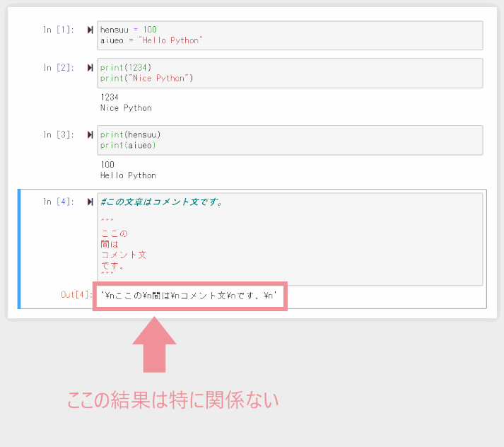Click the "Hello Python" output under cell three

click(128, 175)
